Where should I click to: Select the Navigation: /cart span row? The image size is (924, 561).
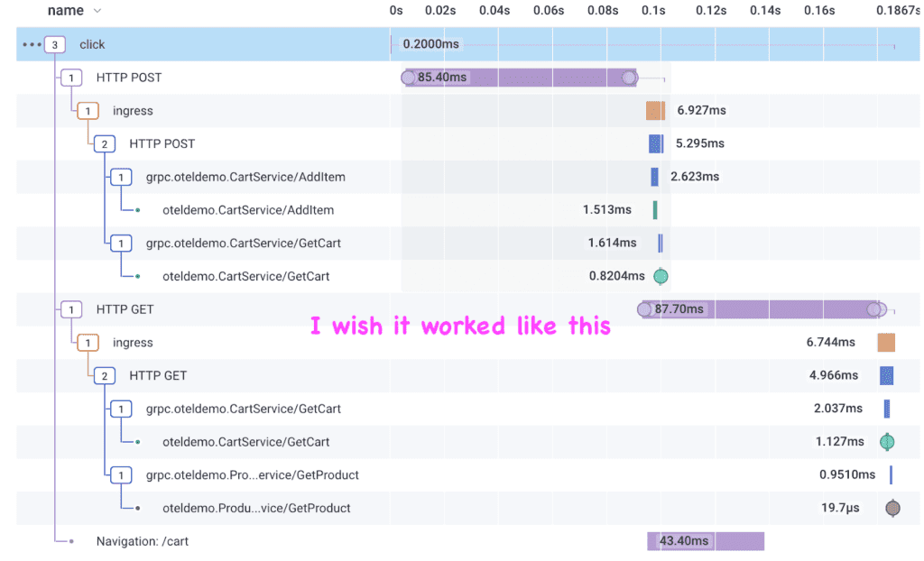pyautogui.click(x=142, y=541)
